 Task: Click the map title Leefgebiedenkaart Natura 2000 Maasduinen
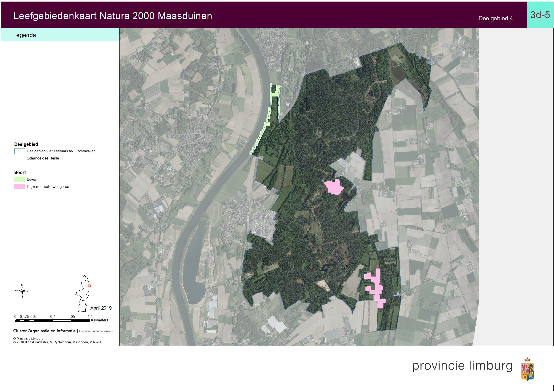[x=113, y=16]
